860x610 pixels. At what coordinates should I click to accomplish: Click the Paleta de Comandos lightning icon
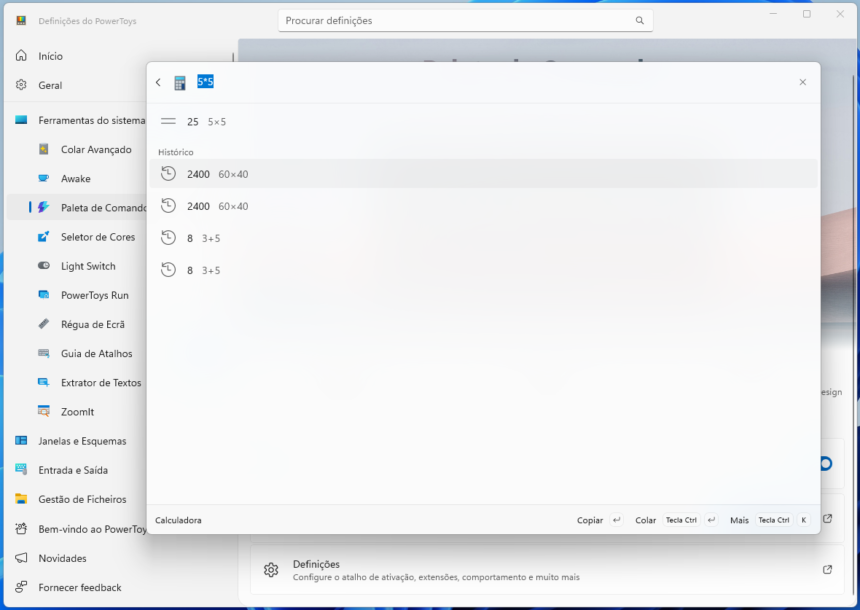pos(43,207)
